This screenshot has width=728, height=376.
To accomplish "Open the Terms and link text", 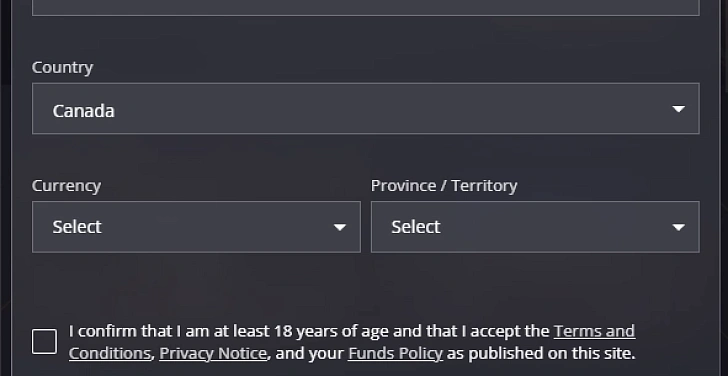I will pos(594,331).
